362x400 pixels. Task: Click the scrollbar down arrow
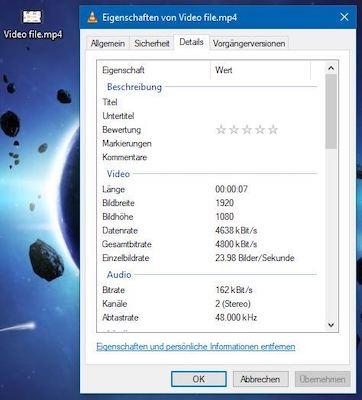coord(331,325)
